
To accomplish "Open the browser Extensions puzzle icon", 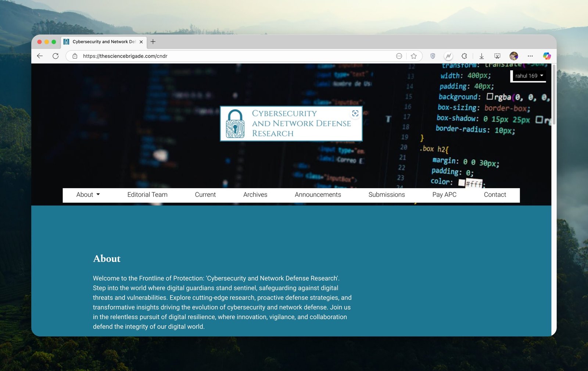I will point(464,56).
